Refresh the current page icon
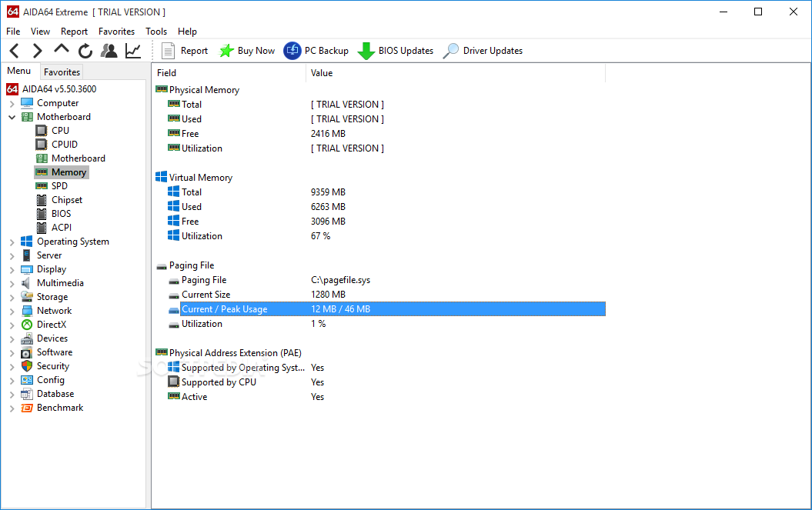Screen dimensions: 812x510 coord(85,51)
